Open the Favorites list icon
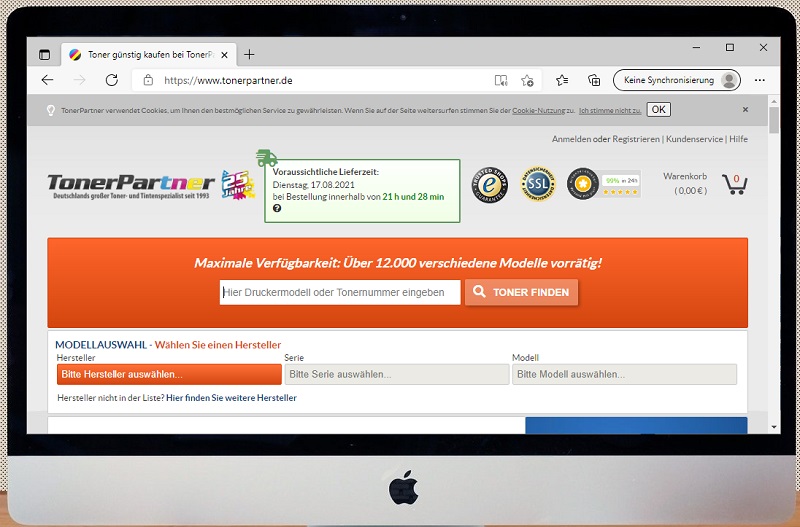 [562, 80]
